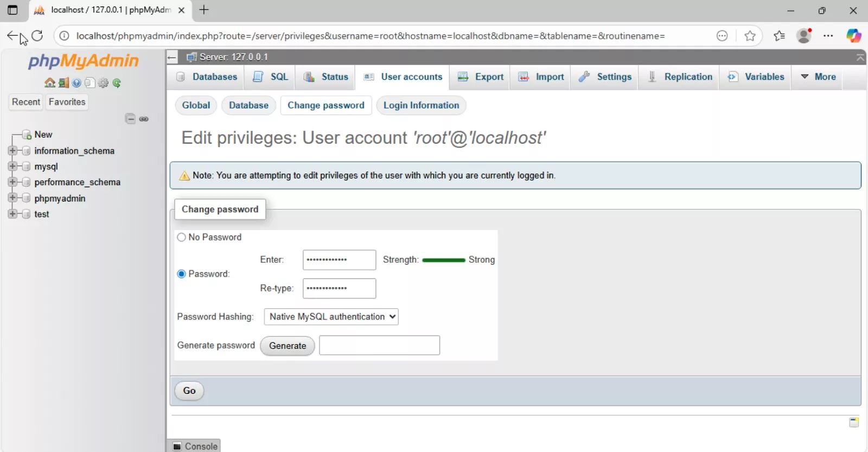
Task: Open phpMyAdmin documentation help icon
Action: pos(76,83)
